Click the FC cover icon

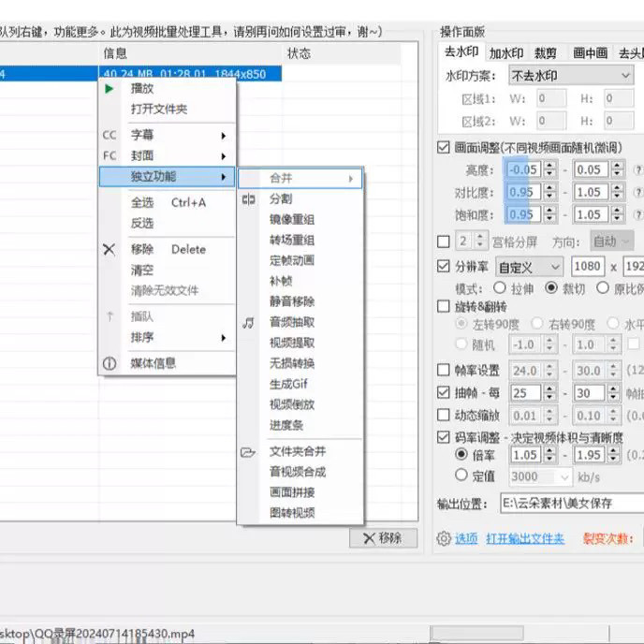tap(110, 155)
